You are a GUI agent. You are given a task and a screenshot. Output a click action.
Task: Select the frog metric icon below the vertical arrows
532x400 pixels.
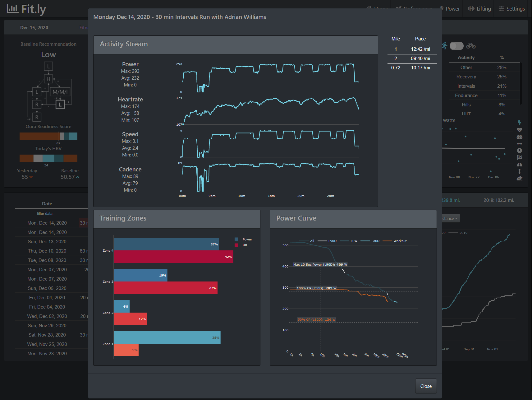[519, 178]
